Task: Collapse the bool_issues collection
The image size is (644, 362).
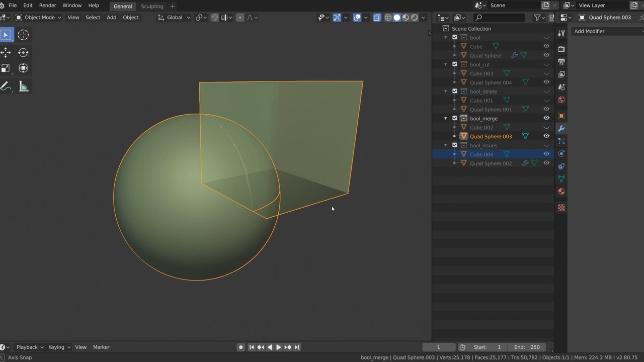Action: pos(445,145)
